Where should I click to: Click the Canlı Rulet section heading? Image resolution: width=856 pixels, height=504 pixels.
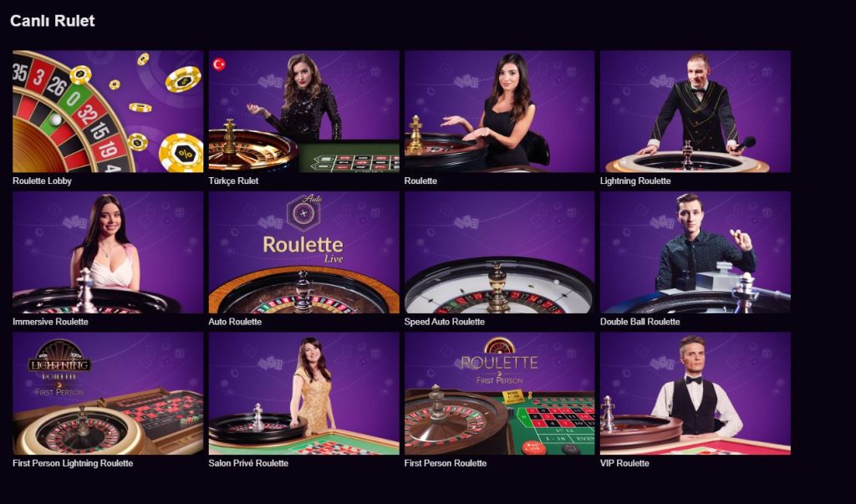53,21
